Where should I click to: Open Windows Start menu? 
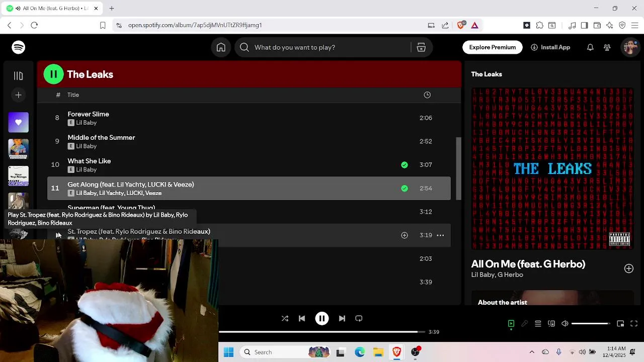pyautogui.click(x=228, y=352)
